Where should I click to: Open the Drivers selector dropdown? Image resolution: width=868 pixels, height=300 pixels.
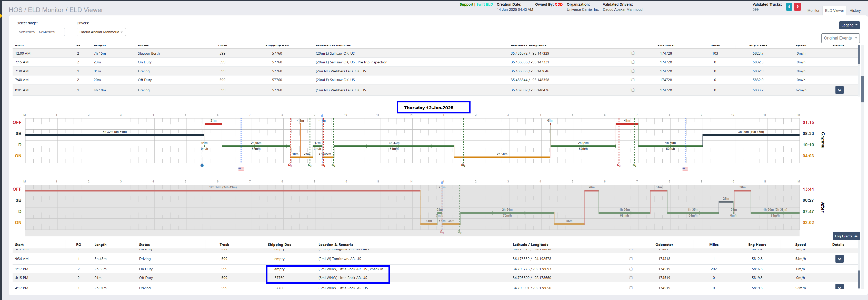tap(101, 32)
